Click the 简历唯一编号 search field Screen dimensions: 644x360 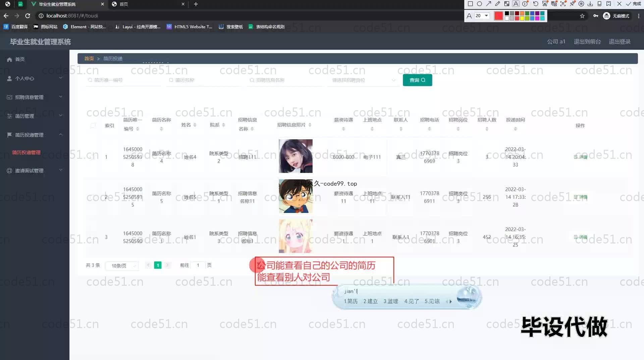(123, 80)
